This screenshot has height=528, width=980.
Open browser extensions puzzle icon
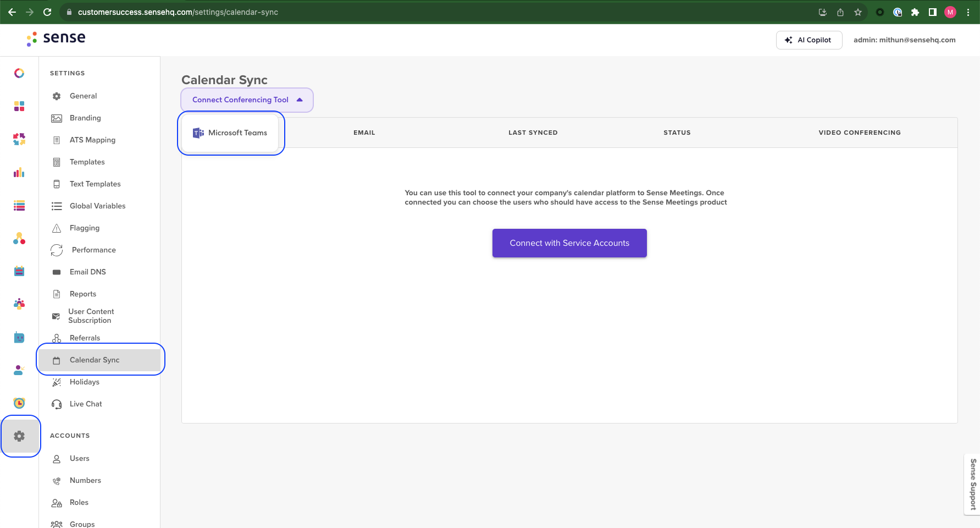915,12
